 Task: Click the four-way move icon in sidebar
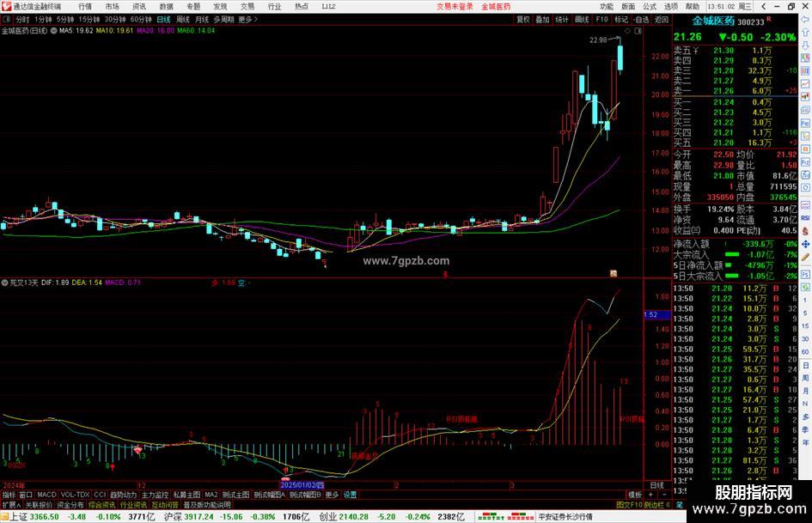[805, 244]
